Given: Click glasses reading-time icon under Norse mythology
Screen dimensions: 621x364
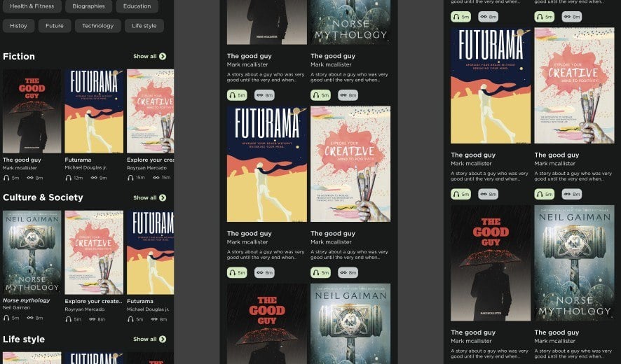Looking at the screenshot, I should (30, 318).
